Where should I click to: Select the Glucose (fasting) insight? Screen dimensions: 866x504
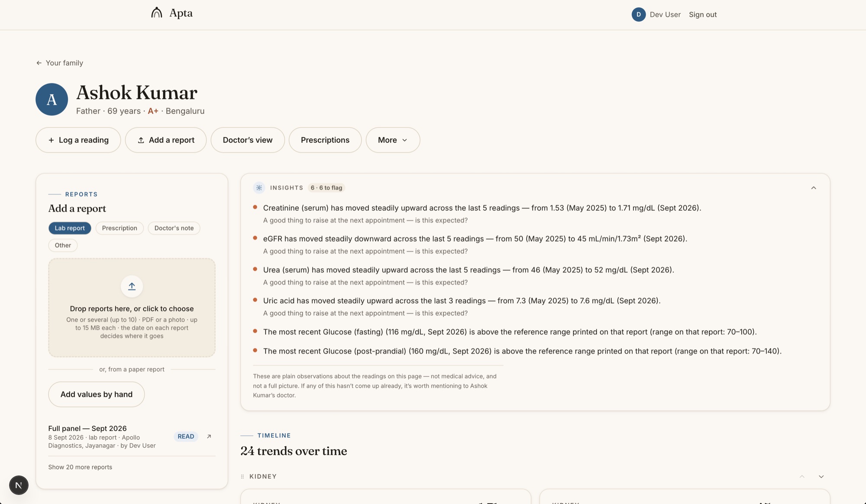pyautogui.click(x=510, y=331)
